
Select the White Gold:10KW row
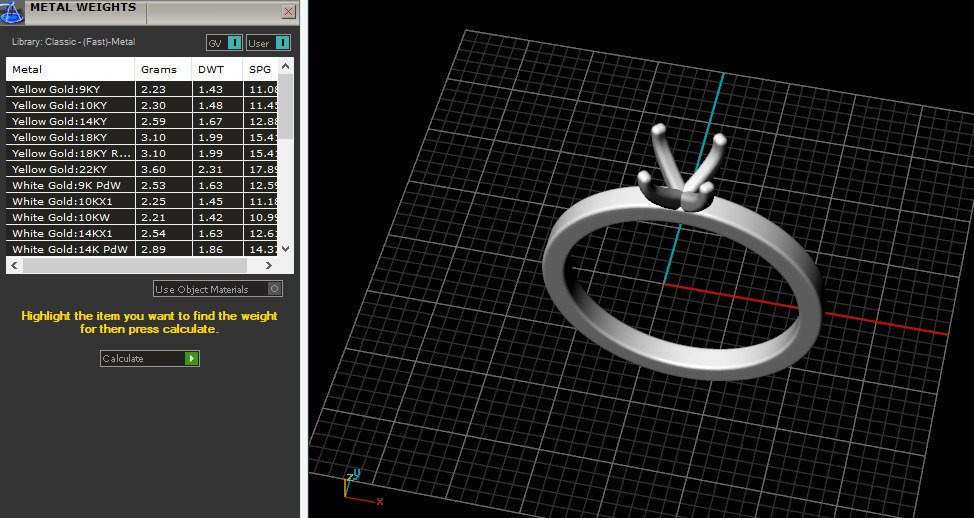coord(142,217)
